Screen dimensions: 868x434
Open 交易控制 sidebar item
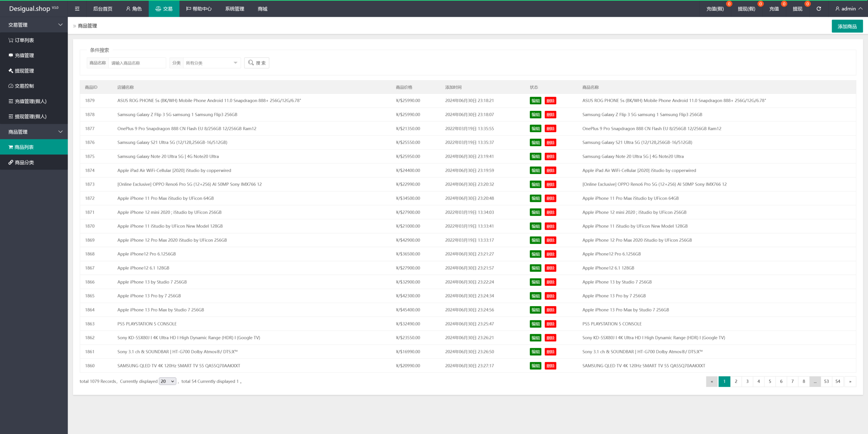click(x=24, y=86)
